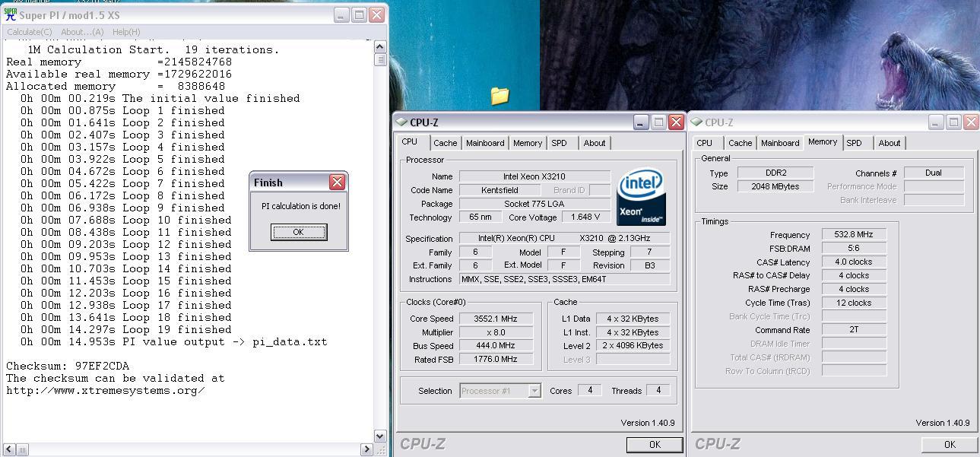This screenshot has width=980, height=457.
Task: Click the Code Name field Kentsfield
Action: pos(502,190)
